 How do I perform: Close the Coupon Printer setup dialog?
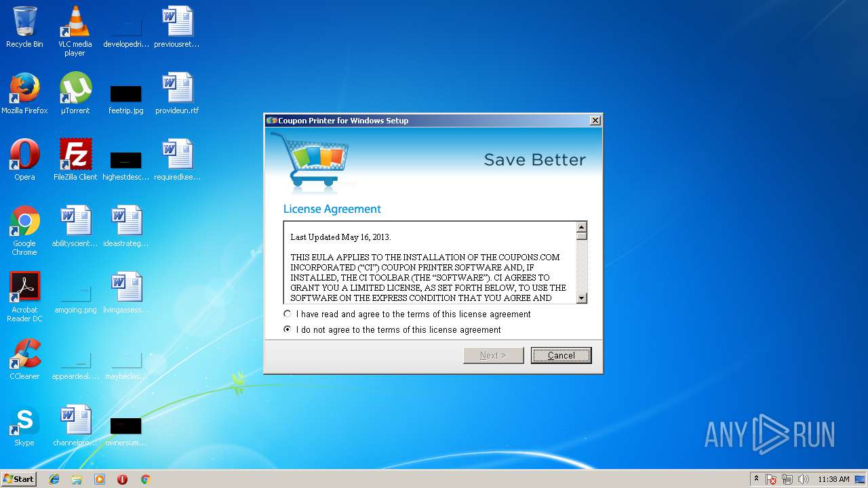click(595, 121)
